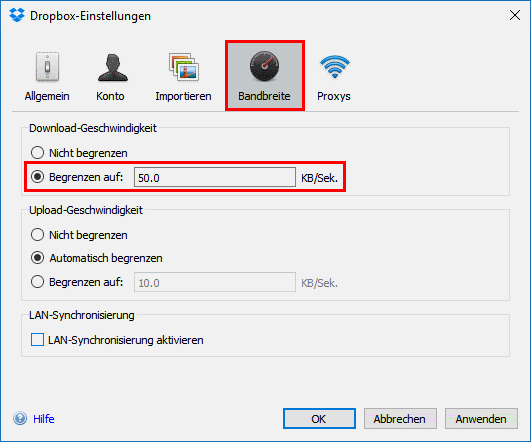The height and width of the screenshot is (442, 531).
Task: Click the upload limit field showing 10.0
Action: pyautogui.click(x=215, y=282)
